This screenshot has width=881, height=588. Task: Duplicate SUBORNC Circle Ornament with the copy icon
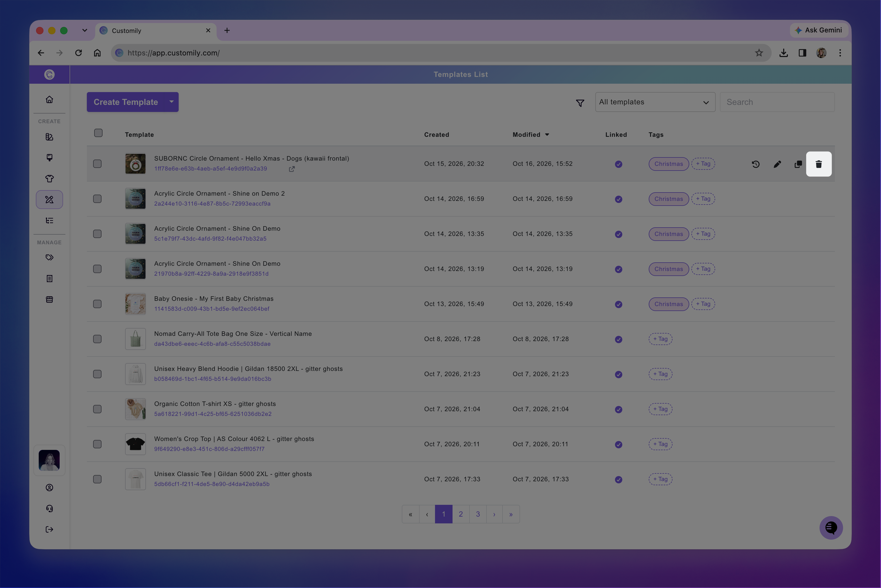[798, 164]
